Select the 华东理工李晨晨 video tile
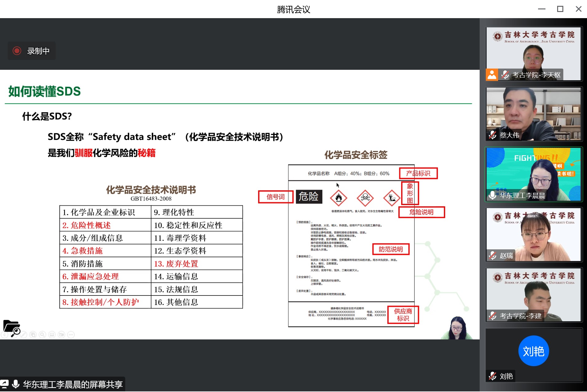587x392 pixels. [x=534, y=174]
